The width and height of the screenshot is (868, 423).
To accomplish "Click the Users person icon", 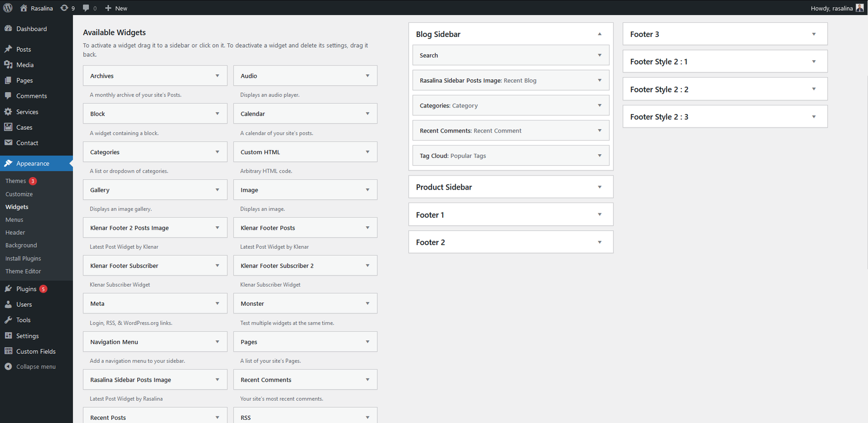I will pos(8,304).
